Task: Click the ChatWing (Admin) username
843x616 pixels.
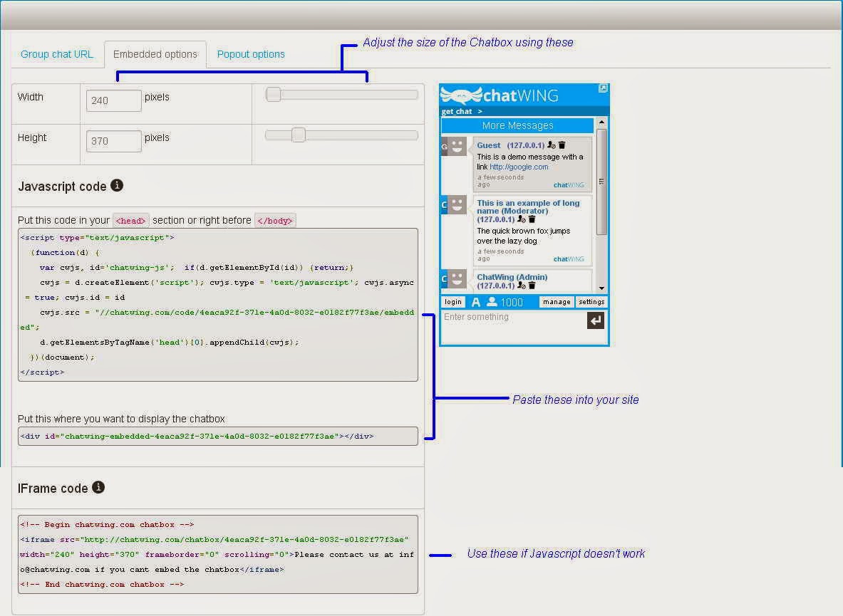Action: tap(512, 277)
